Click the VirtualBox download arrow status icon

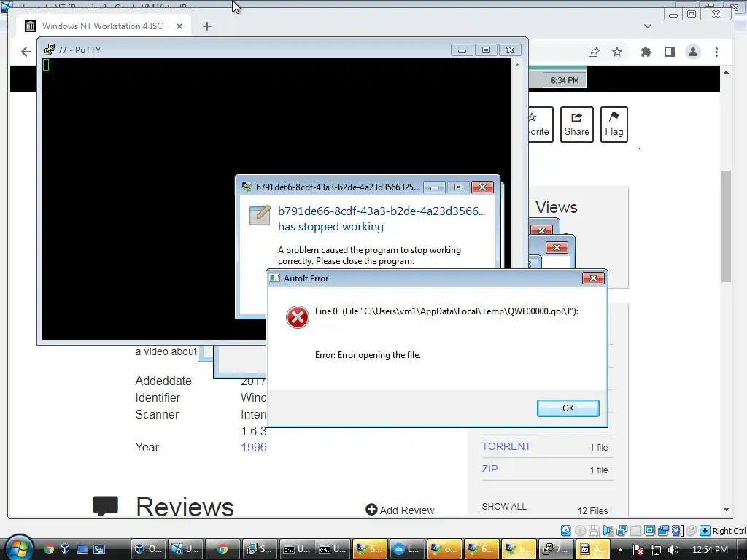coord(705,531)
